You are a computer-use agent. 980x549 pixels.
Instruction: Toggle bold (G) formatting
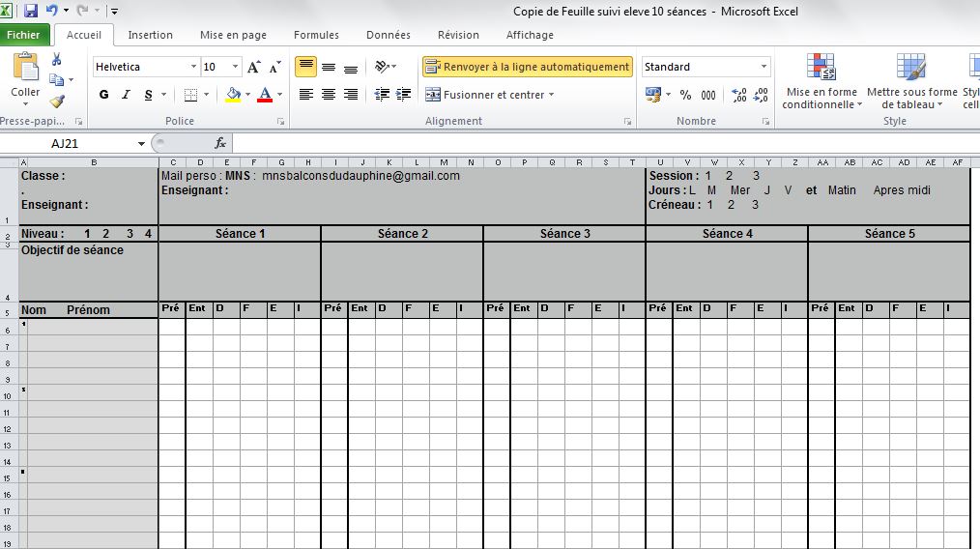click(x=103, y=95)
